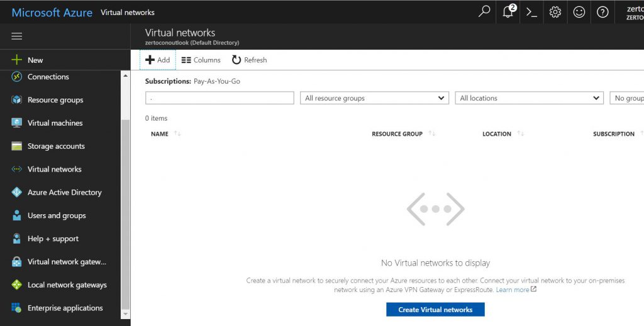Viewport: 644px width, 326px height.
Task: Launch the Cloud Shell icon
Action: [531, 12]
